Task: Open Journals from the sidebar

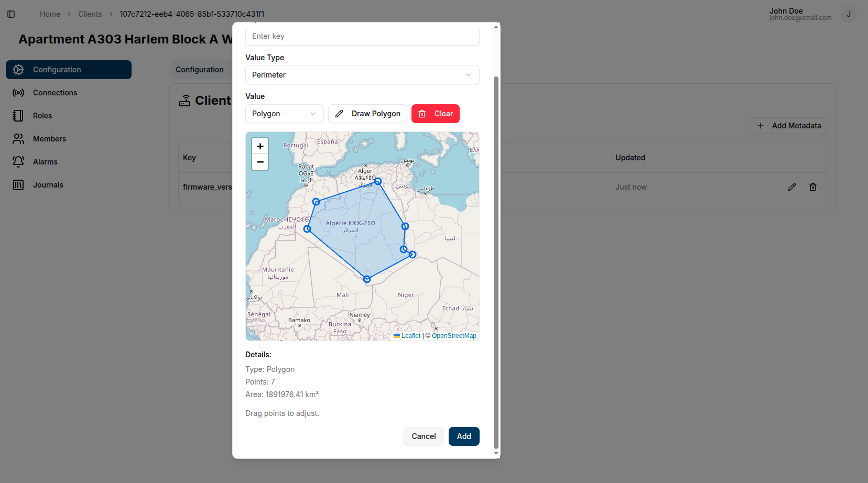Action: pos(48,185)
